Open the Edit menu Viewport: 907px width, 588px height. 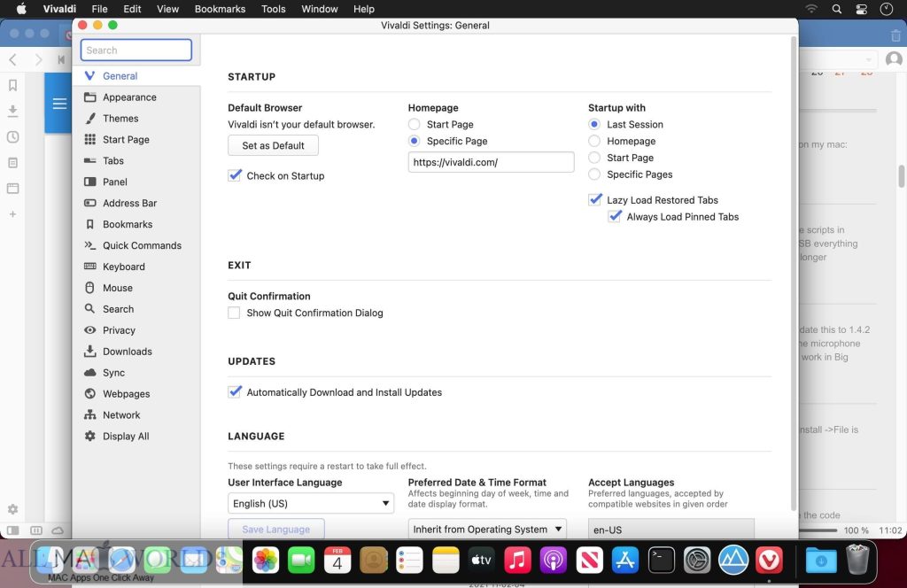click(132, 9)
